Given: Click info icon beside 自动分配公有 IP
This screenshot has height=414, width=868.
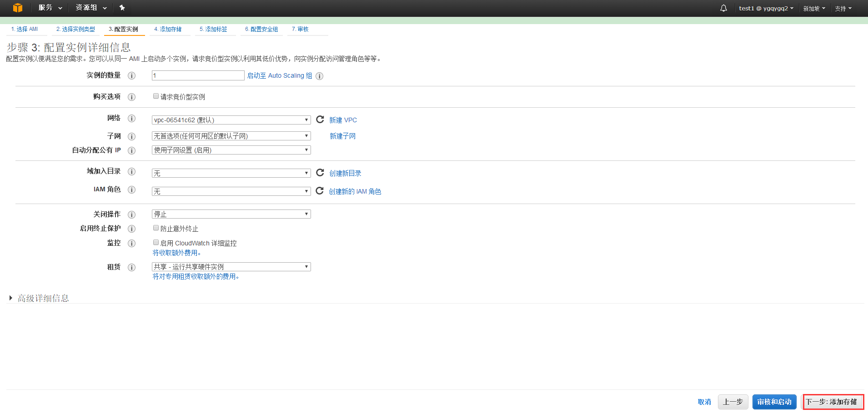Looking at the screenshot, I should [131, 150].
